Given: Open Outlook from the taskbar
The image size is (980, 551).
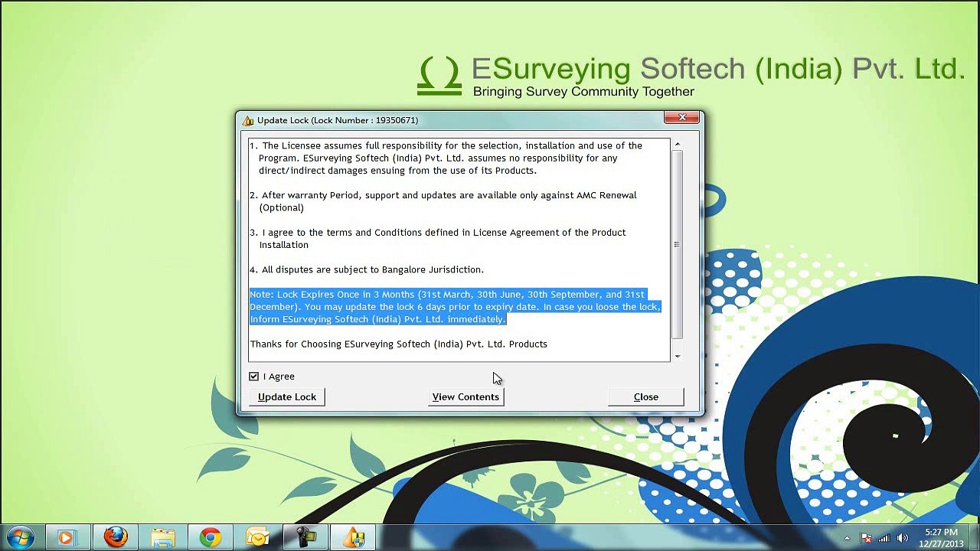Looking at the screenshot, I should pos(257,538).
